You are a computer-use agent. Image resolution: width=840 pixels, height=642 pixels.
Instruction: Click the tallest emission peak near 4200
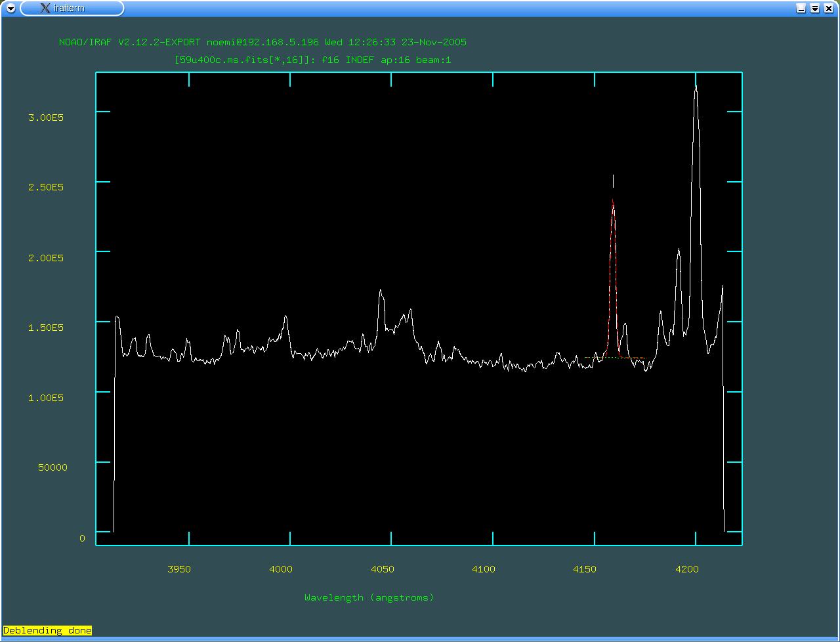696,92
